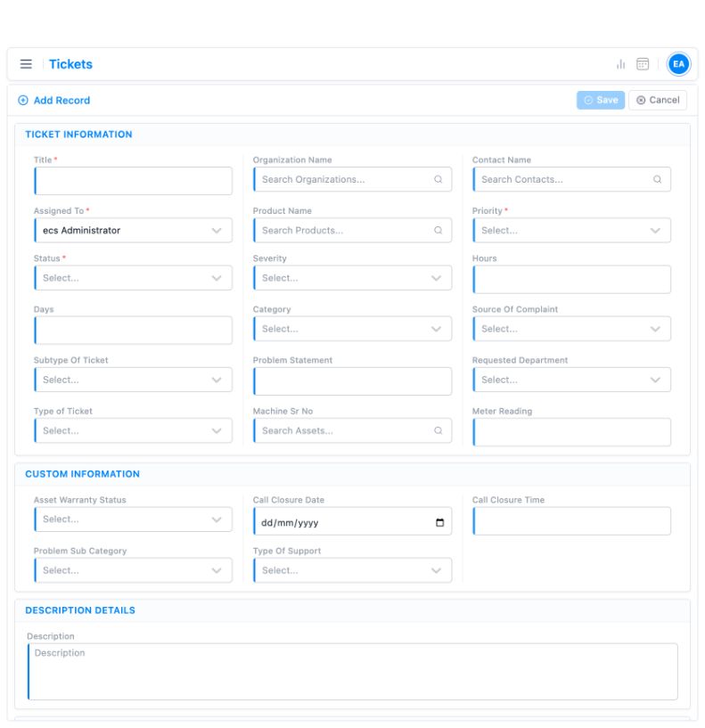Focus the Title input field
This screenshot has height=728, width=705.
coord(134,181)
